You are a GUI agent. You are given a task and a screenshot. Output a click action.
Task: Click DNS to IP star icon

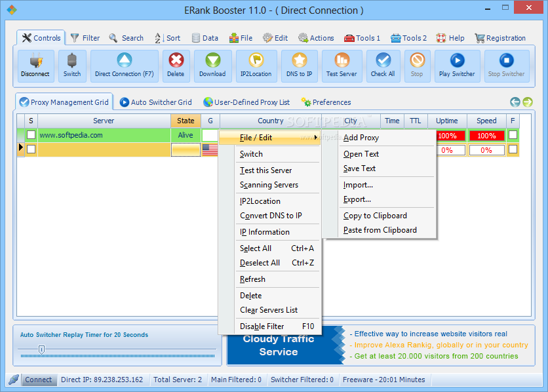coord(300,60)
